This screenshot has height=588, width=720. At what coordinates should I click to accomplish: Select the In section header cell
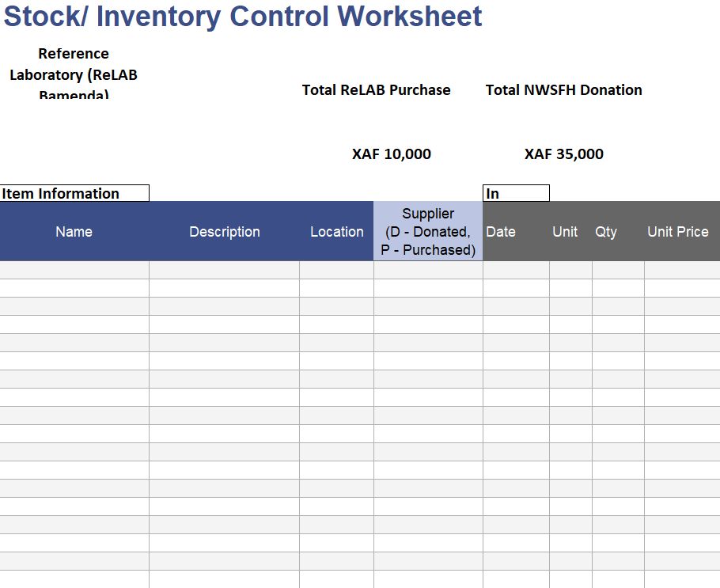point(516,193)
